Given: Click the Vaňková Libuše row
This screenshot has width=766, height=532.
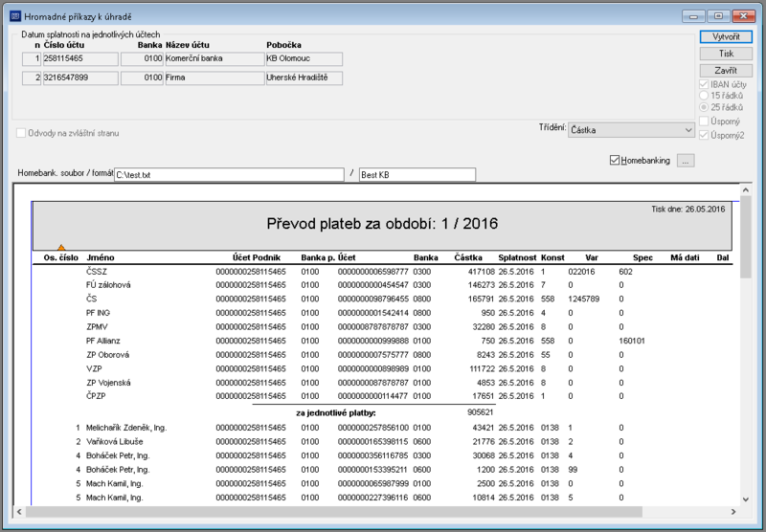Looking at the screenshot, I should [x=114, y=442].
